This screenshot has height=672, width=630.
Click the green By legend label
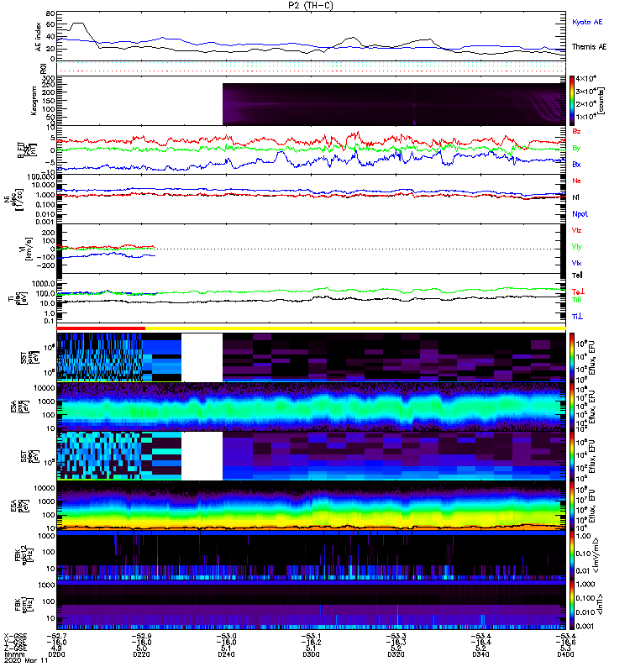coord(576,148)
